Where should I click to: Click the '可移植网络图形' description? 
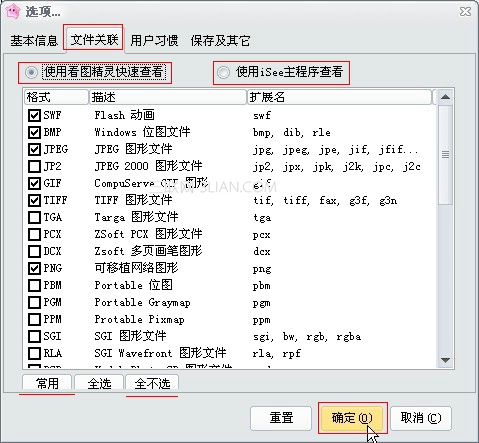136,268
